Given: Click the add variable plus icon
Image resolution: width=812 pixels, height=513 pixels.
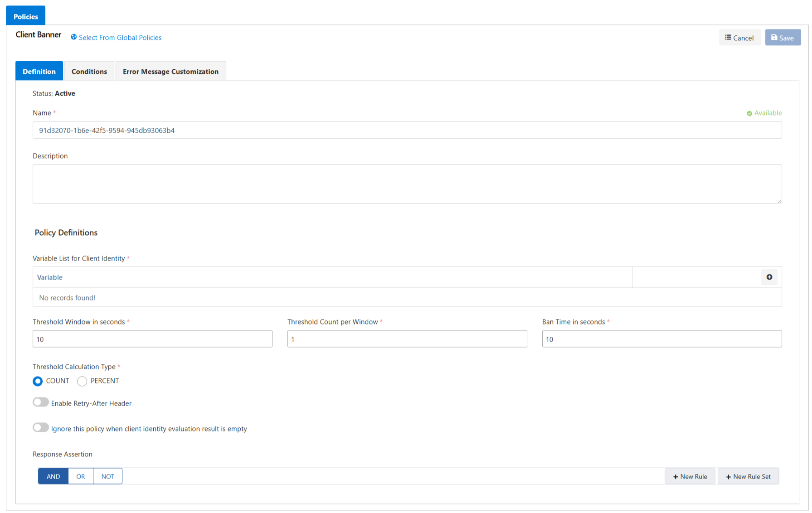Looking at the screenshot, I should coord(769,277).
